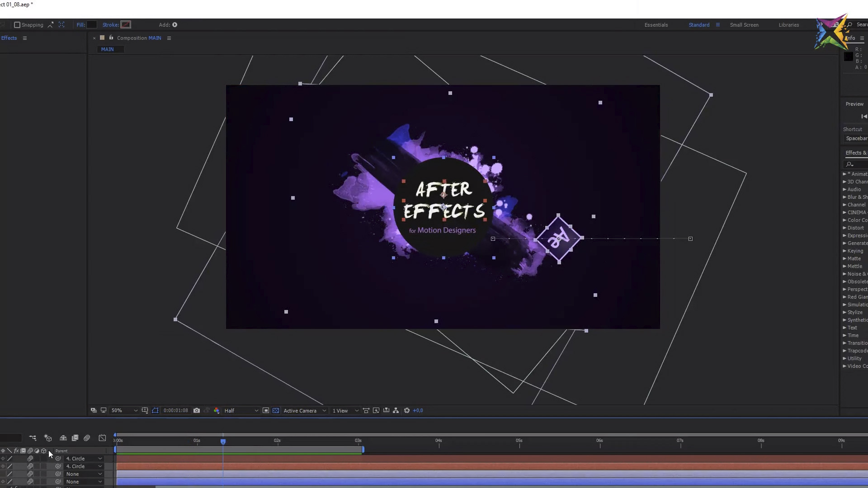Drag the playhead timeline marker

pyautogui.click(x=222, y=441)
